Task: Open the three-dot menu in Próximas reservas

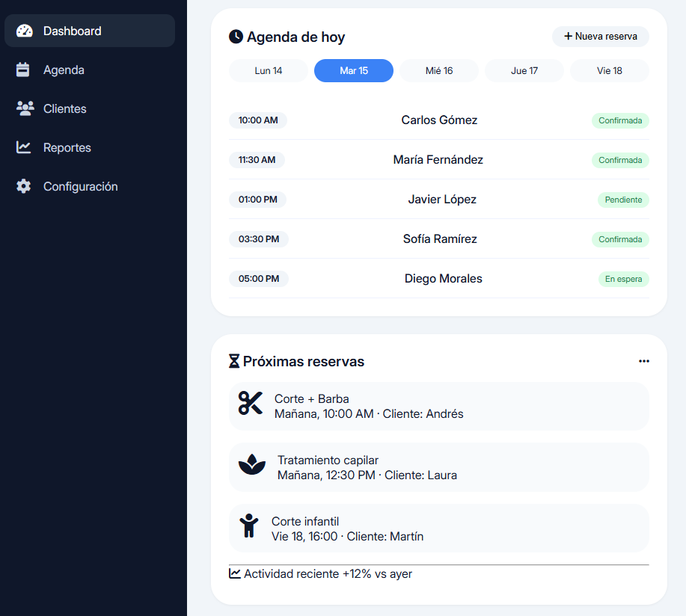Action: coord(643,361)
